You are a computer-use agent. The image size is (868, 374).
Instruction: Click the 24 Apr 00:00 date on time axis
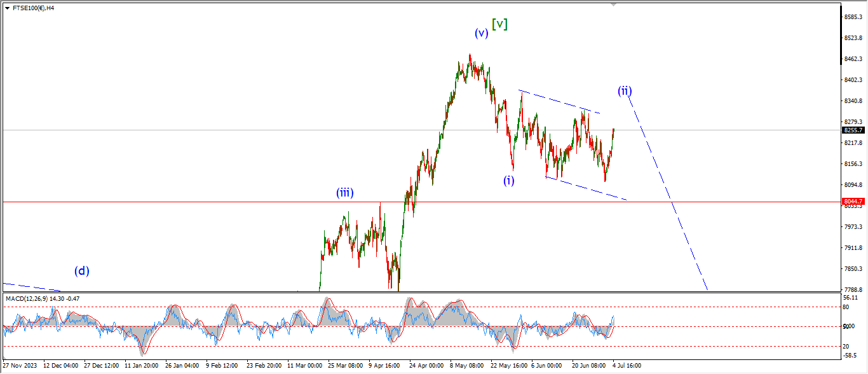426,366
